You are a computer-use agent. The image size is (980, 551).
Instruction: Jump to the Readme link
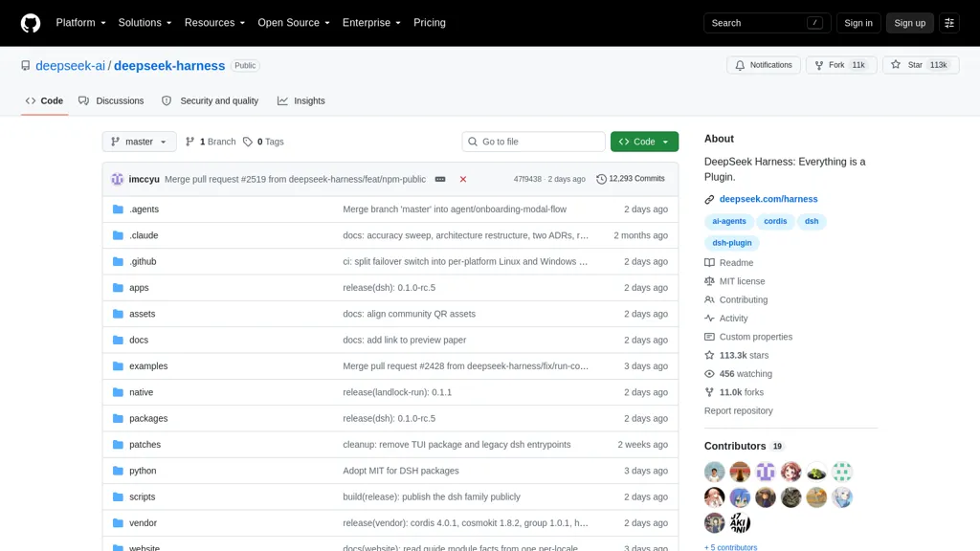pyautogui.click(x=728, y=263)
